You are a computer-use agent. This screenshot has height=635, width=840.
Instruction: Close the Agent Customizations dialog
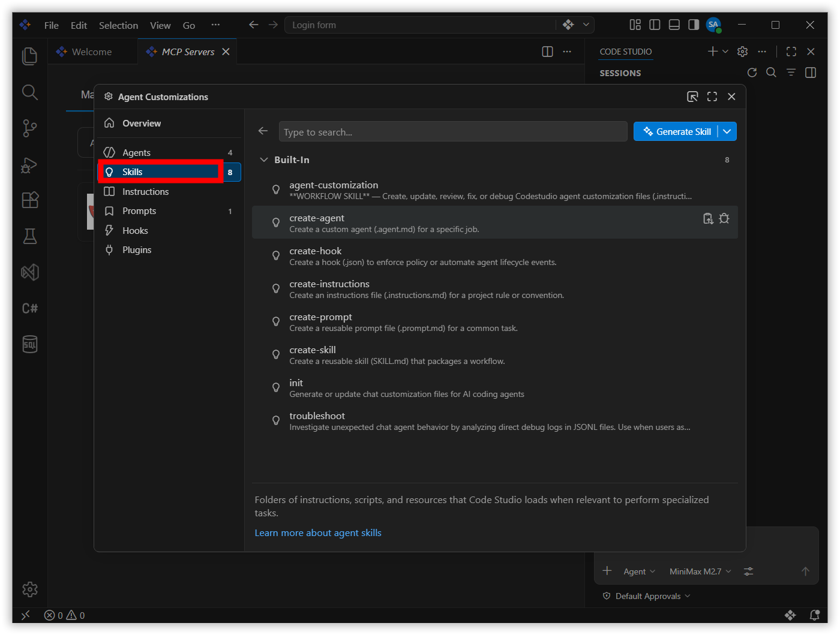[731, 97]
